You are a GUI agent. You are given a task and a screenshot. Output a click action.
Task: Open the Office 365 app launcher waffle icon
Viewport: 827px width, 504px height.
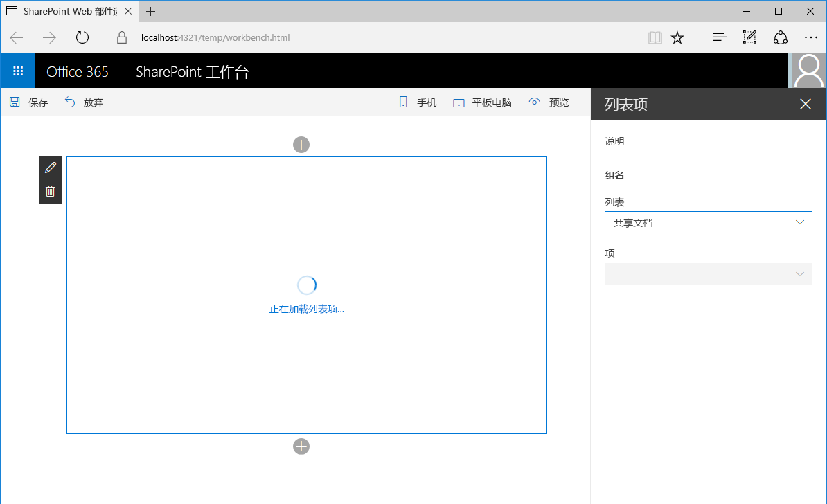point(17,70)
